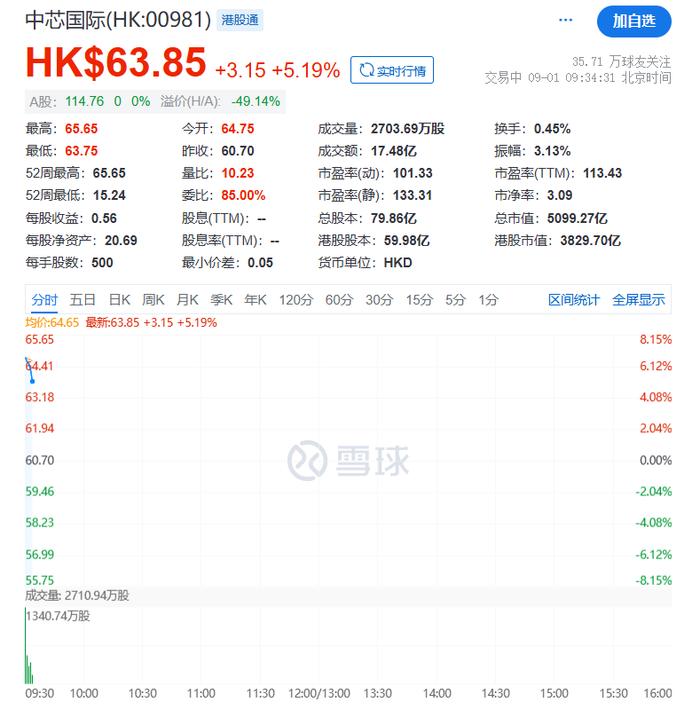This screenshot has width=700, height=704.
Task: Select the 30分 interval tab
Action: pos(379,299)
